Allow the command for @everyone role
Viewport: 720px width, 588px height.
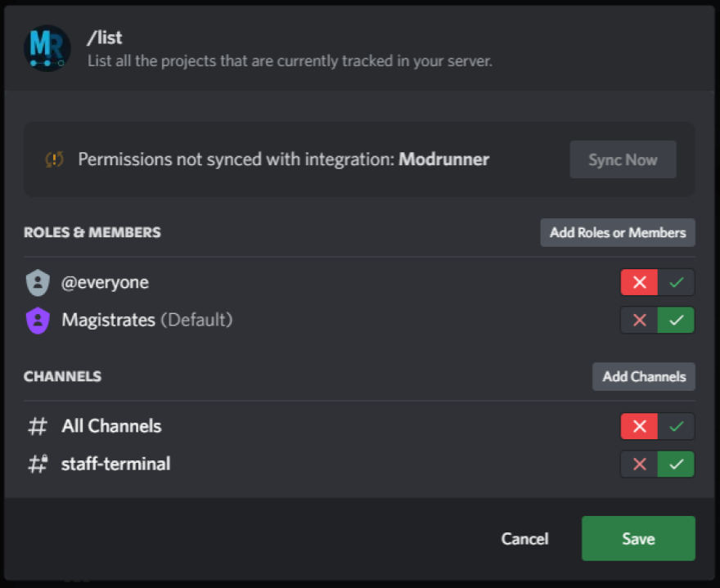click(x=677, y=283)
